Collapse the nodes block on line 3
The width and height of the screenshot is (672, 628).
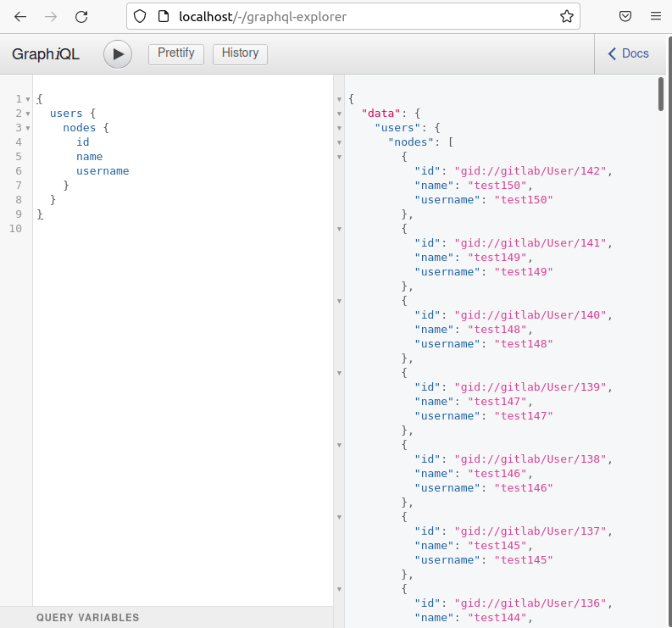27,128
